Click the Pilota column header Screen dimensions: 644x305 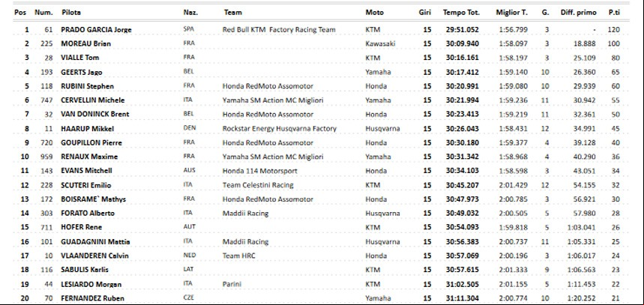[71, 12]
